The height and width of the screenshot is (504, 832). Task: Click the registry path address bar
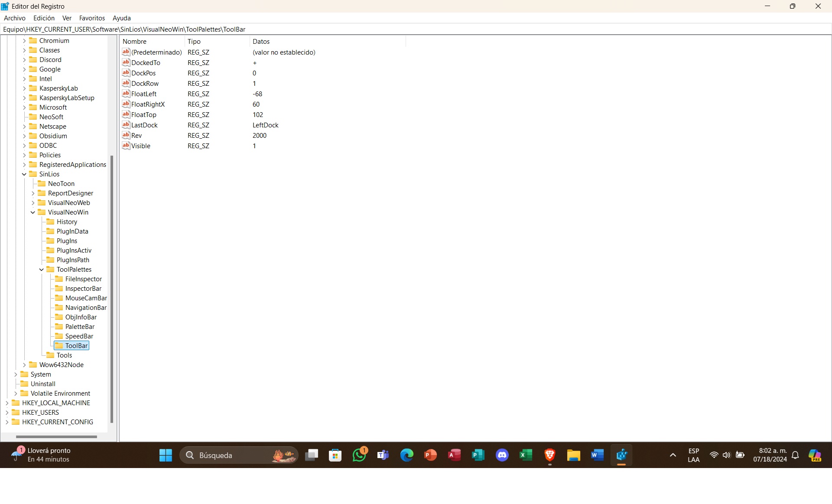(416, 29)
